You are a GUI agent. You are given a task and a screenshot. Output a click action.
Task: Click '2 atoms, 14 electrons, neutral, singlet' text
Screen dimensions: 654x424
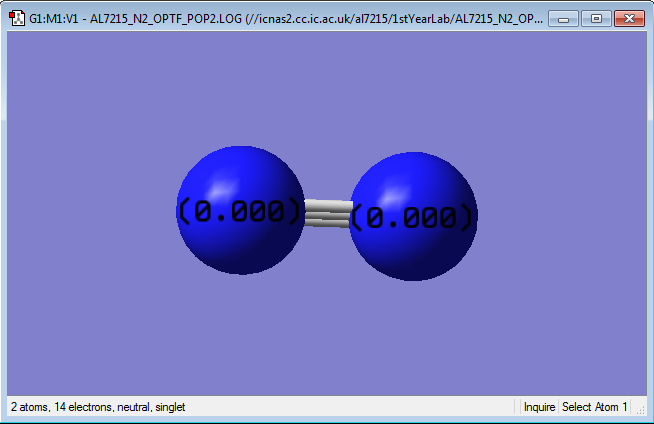pyautogui.click(x=98, y=407)
